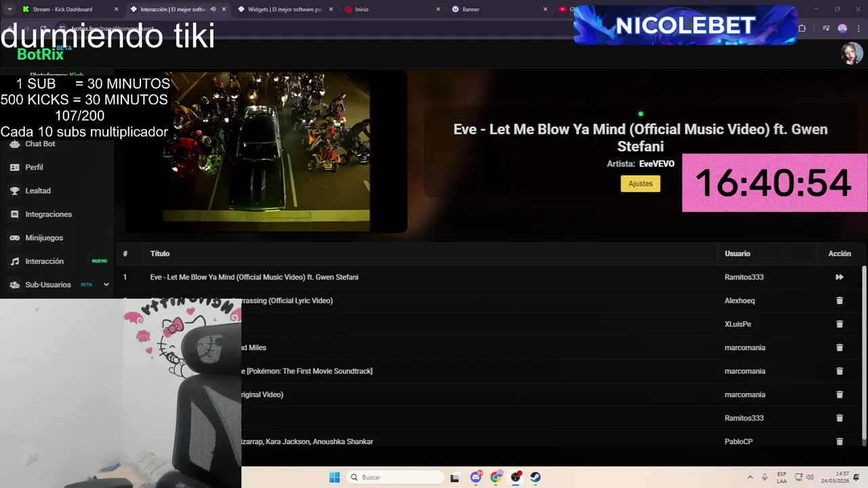The width and height of the screenshot is (868, 488).
Task: Delete XLuisPe's queued song
Action: click(x=840, y=324)
